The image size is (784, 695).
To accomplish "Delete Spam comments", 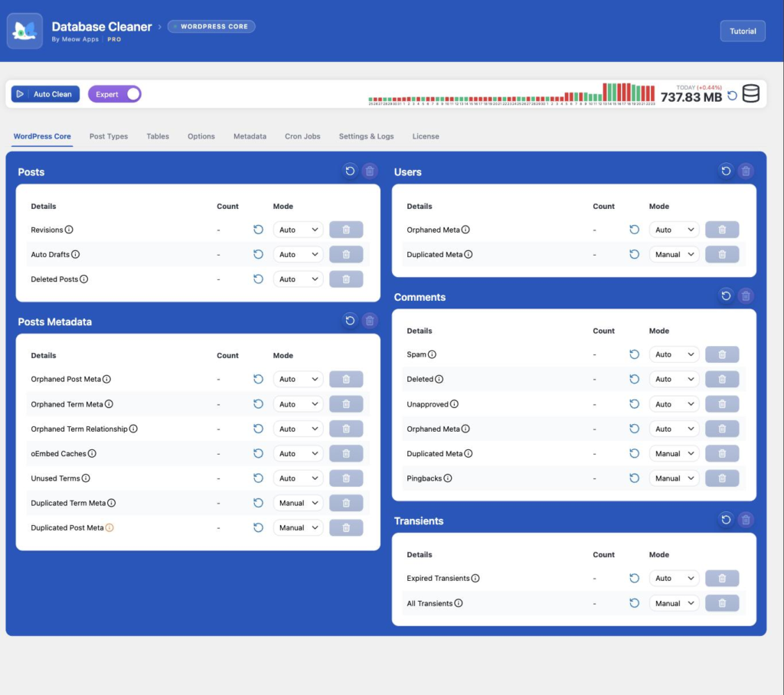I will pos(722,354).
